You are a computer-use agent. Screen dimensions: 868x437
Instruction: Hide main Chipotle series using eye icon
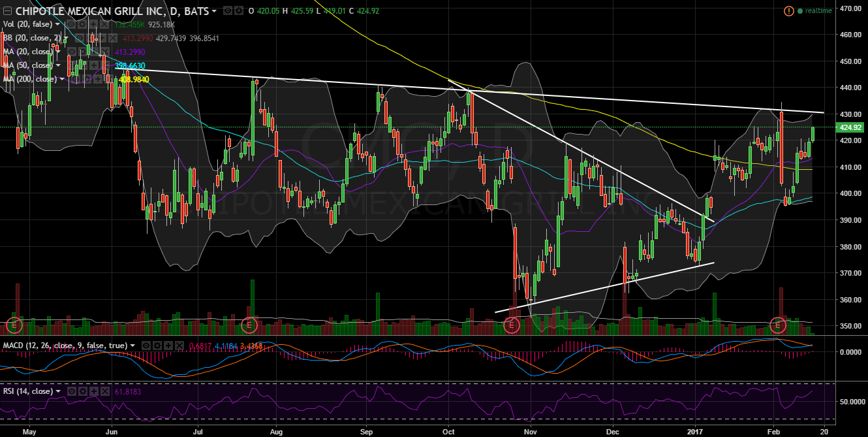(226, 11)
